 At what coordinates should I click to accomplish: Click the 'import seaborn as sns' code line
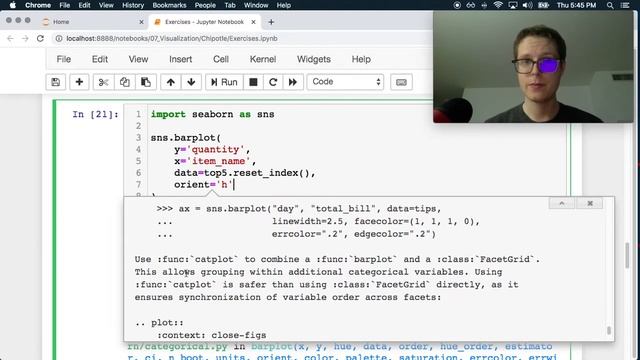point(213,114)
